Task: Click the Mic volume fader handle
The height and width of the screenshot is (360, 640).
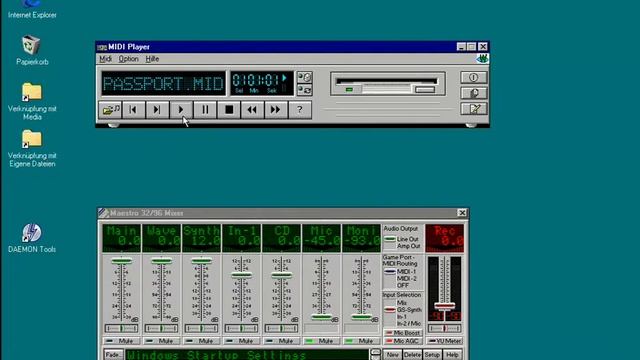Action: [x=322, y=317]
